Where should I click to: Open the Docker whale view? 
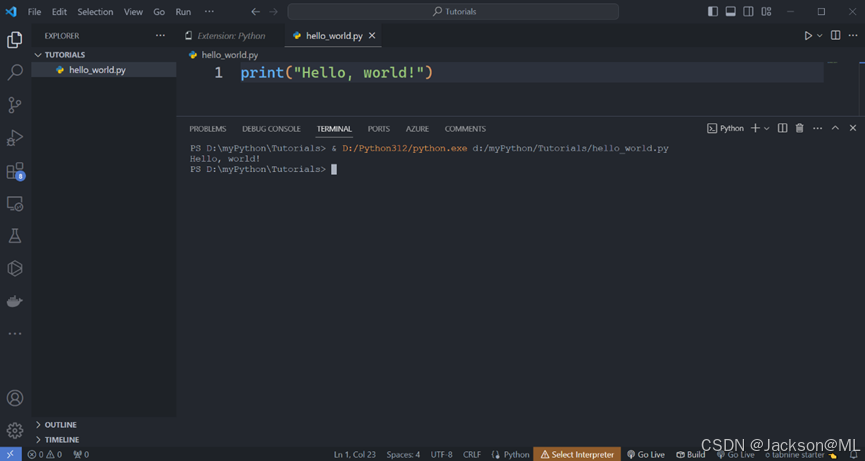(15, 302)
